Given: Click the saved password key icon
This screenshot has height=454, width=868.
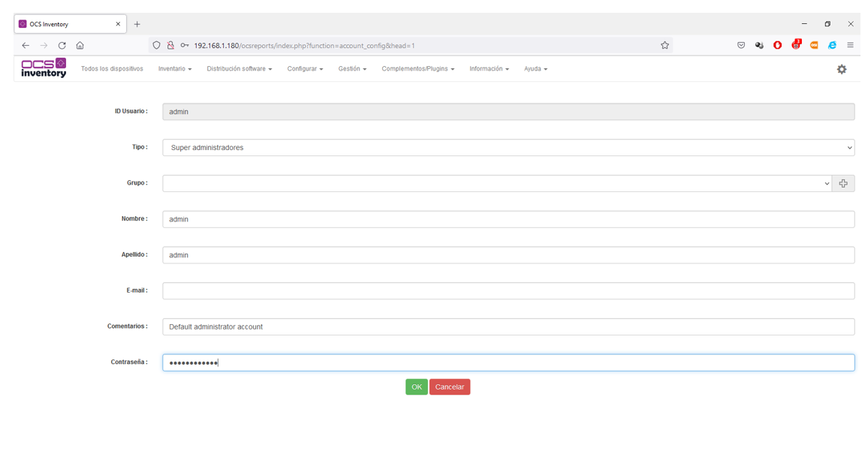Looking at the screenshot, I should (185, 45).
